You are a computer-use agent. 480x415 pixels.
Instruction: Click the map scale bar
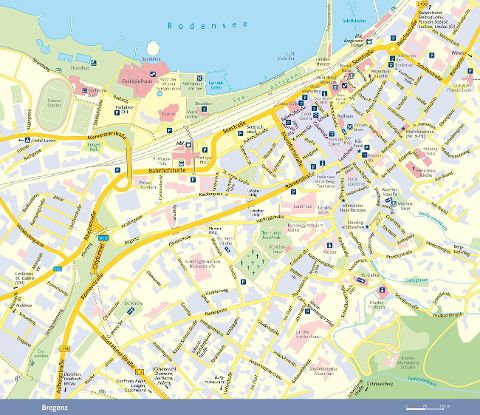click(x=426, y=407)
